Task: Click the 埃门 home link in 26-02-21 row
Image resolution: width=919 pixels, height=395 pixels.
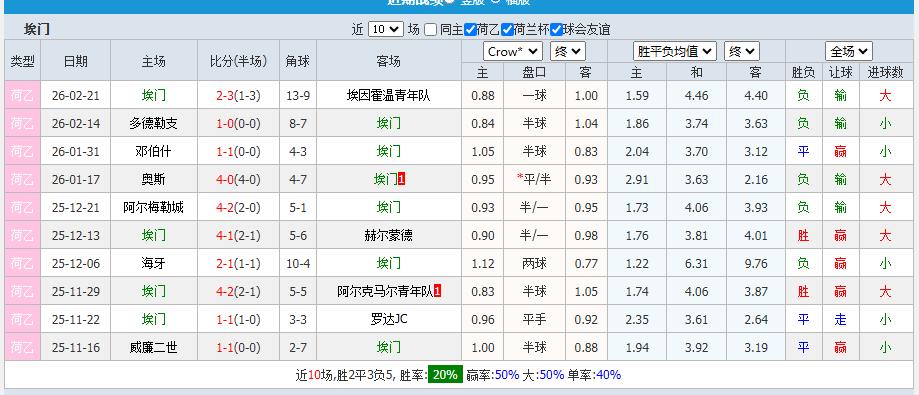Action: 154,96
